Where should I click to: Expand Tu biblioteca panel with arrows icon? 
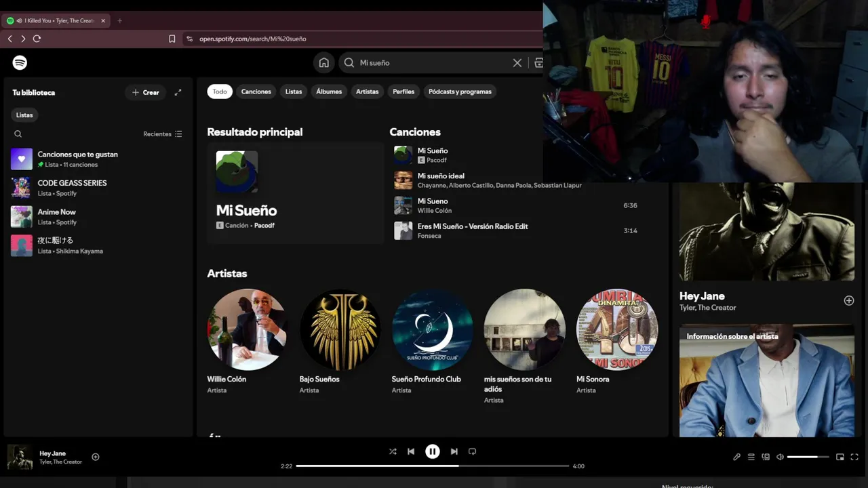pos(178,92)
